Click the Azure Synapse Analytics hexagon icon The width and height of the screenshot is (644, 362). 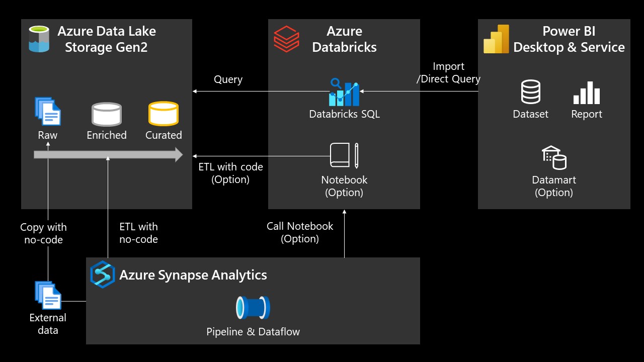click(x=103, y=275)
